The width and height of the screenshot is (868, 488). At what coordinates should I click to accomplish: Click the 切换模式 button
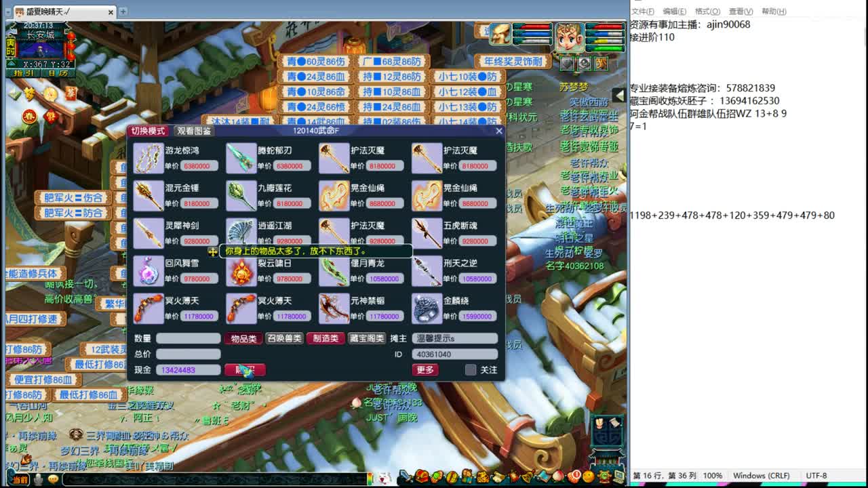(x=148, y=131)
